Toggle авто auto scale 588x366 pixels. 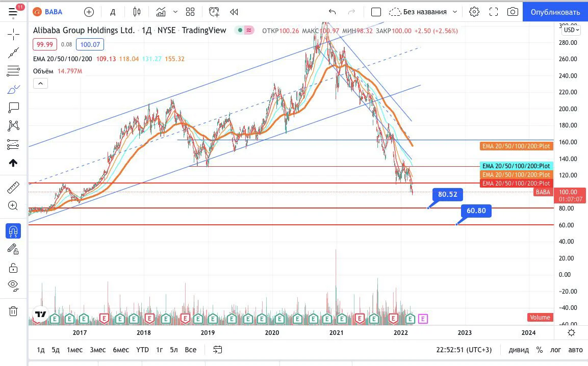[575, 350]
